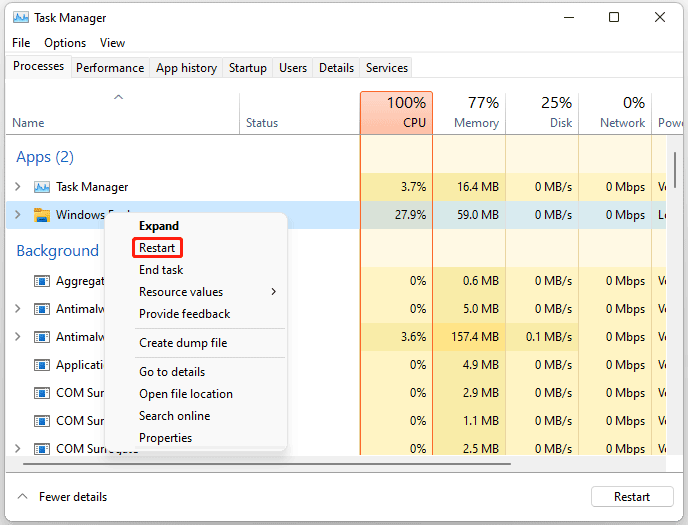
Task: Click the Fewer details link
Action: 73,496
